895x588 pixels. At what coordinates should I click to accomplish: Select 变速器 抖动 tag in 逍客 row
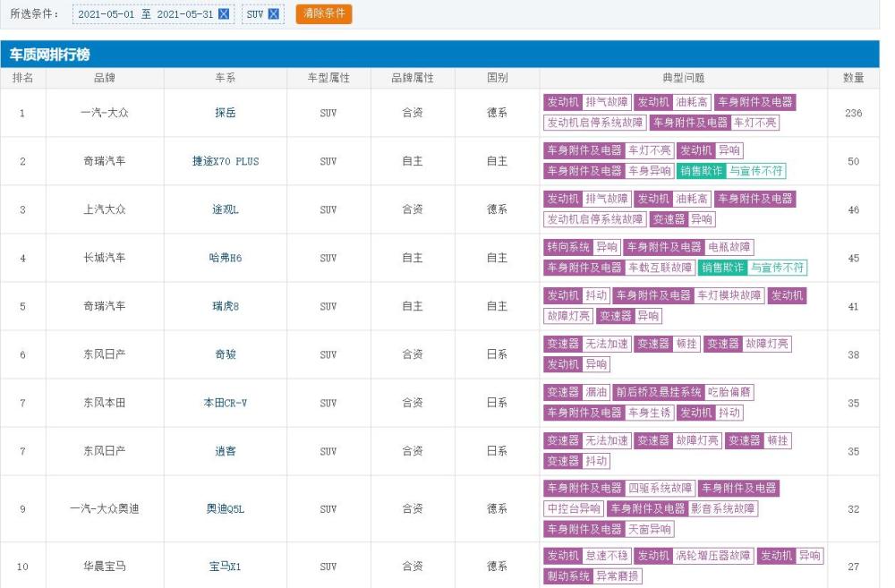[x=577, y=461]
